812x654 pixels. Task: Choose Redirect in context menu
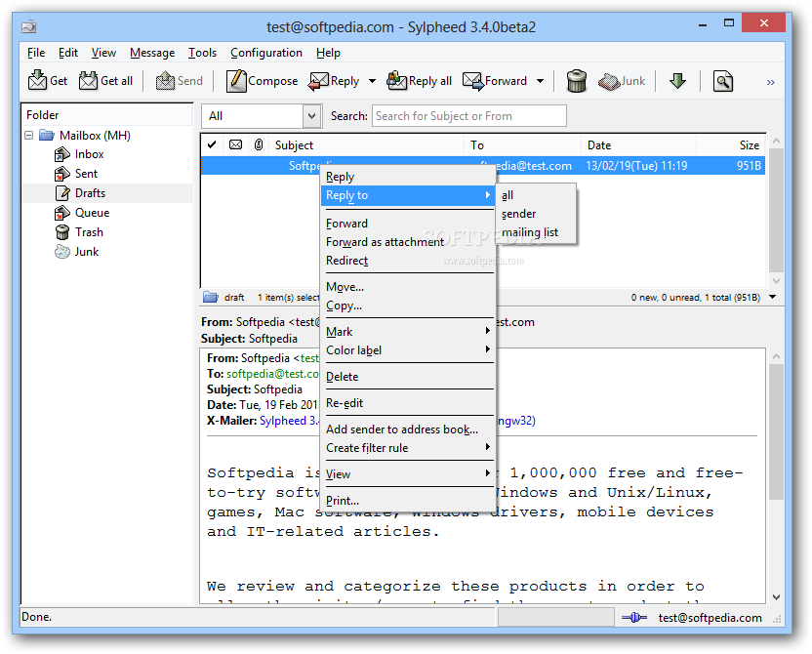pyautogui.click(x=408, y=261)
